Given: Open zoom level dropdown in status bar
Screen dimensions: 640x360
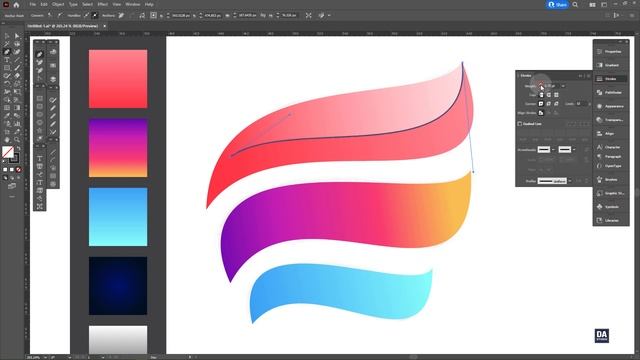Looking at the screenshot, I should (45, 358).
